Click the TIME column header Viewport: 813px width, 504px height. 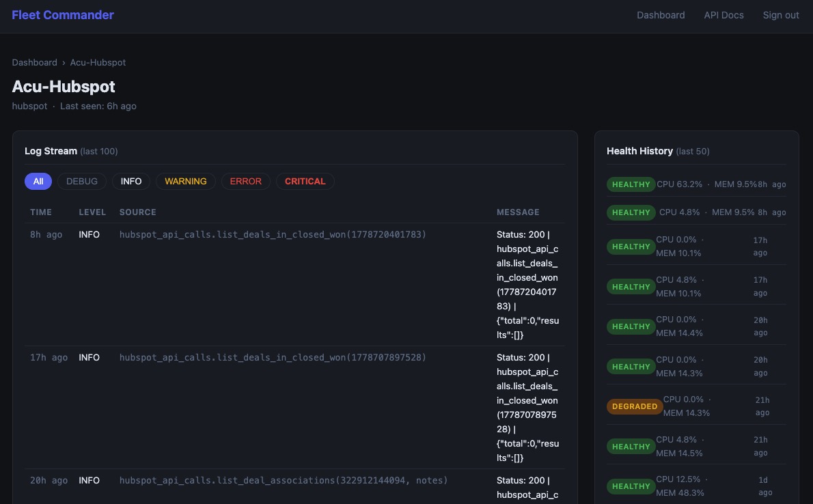[x=41, y=212]
